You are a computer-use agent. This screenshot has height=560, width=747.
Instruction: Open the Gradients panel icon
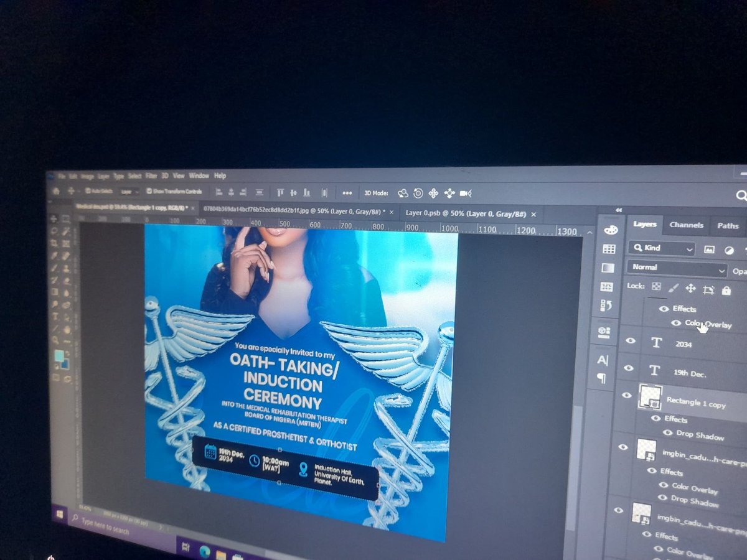point(608,268)
